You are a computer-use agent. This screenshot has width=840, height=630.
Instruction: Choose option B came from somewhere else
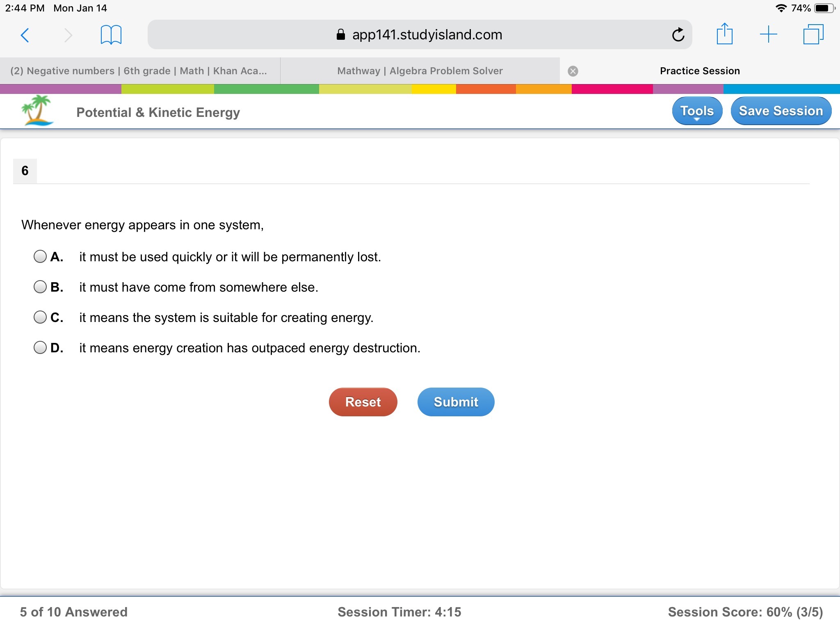[40, 287]
